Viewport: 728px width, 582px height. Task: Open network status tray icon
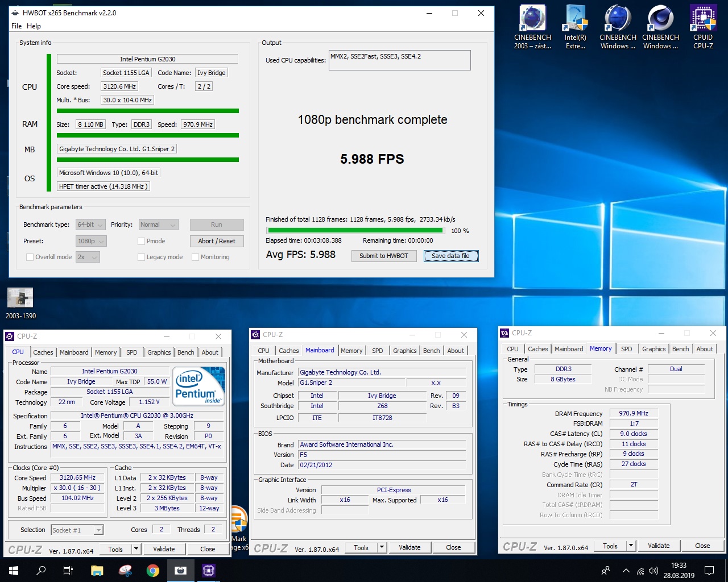pyautogui.click(x=640, y=571)
